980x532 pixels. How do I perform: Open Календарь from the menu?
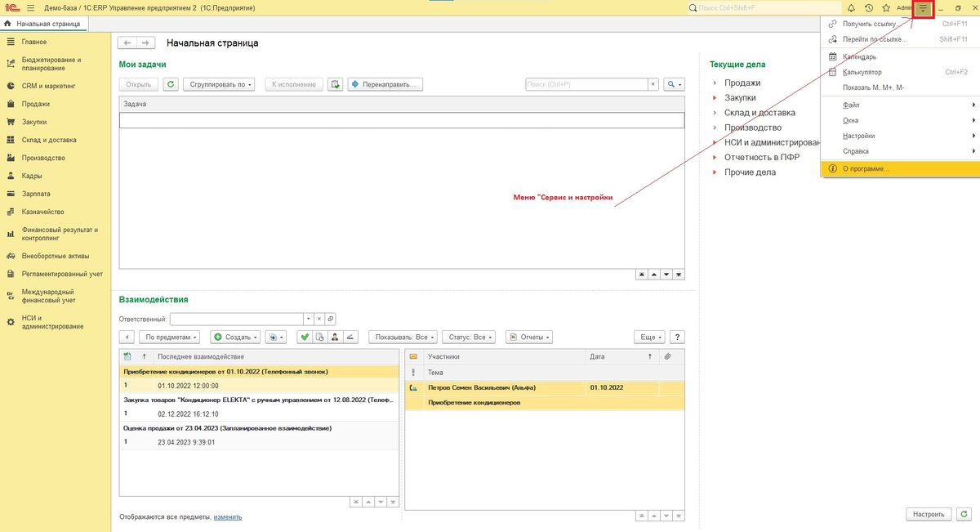(900, 57)
